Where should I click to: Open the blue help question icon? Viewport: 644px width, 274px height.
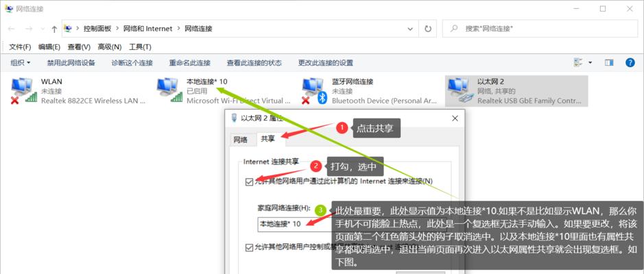(630, 62)
